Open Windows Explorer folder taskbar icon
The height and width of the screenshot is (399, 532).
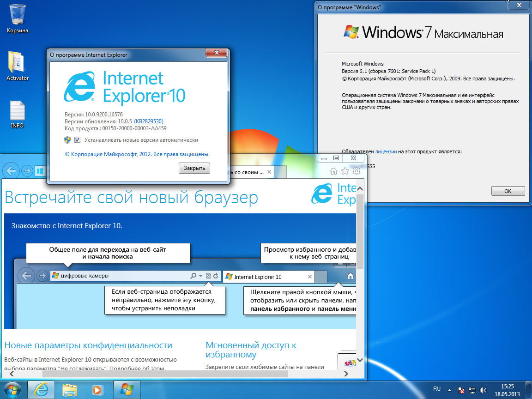69,389
